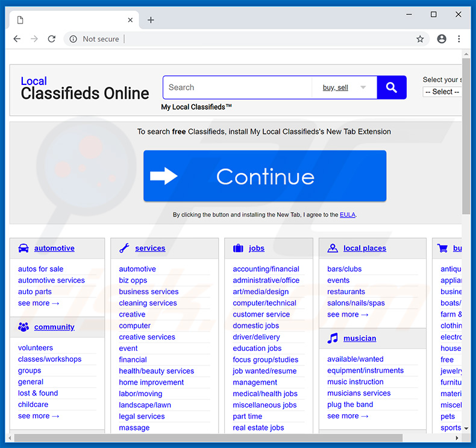Screen dimensions: 476x448
Task: Open the buy, sell category dropdown
Action: tap(344, 87)
